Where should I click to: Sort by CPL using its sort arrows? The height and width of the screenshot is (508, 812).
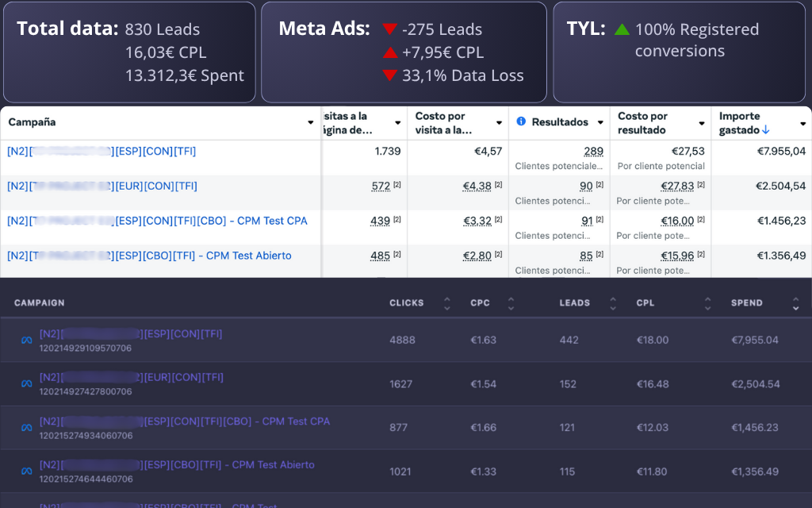point(707,303)
